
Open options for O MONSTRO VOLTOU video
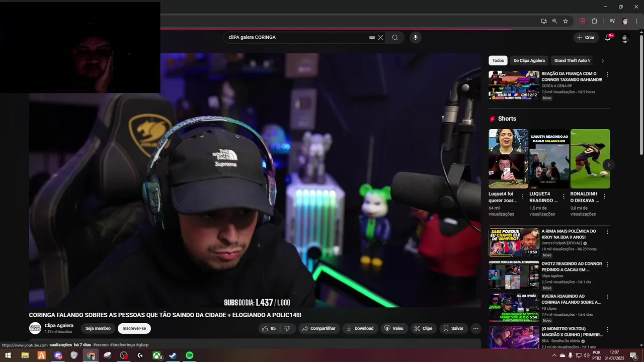point(607,329)
